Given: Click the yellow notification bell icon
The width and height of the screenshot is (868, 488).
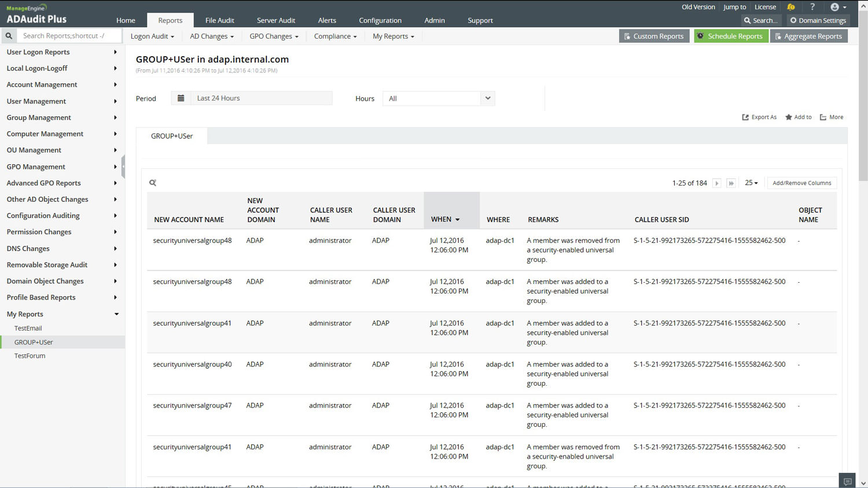Looking at the screenshot, I should pyautogui.click(x=790, y=7).
